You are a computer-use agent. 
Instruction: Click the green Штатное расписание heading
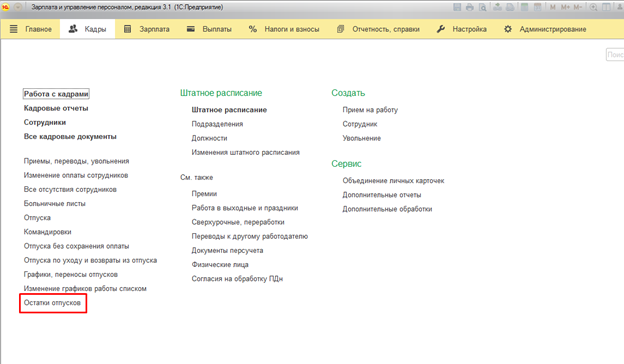click(221, 93)
